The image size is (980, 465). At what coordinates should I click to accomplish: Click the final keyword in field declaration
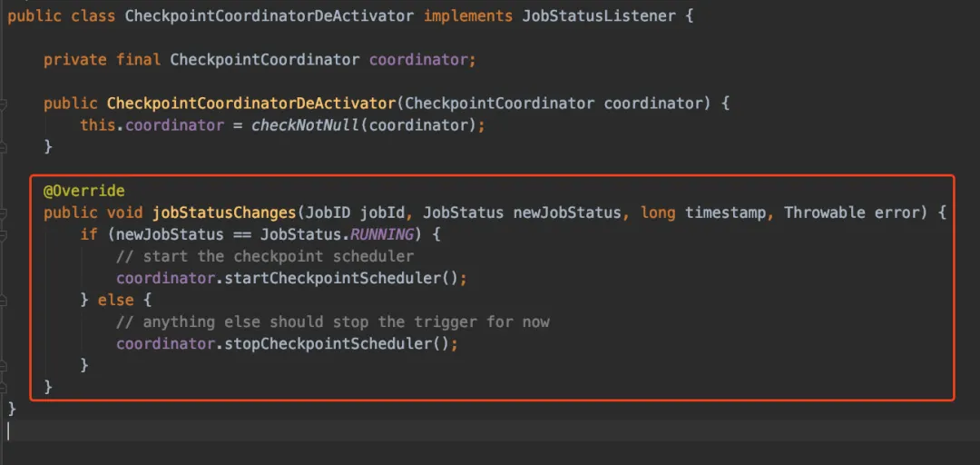pyautogui.click(x=138, y=60)
